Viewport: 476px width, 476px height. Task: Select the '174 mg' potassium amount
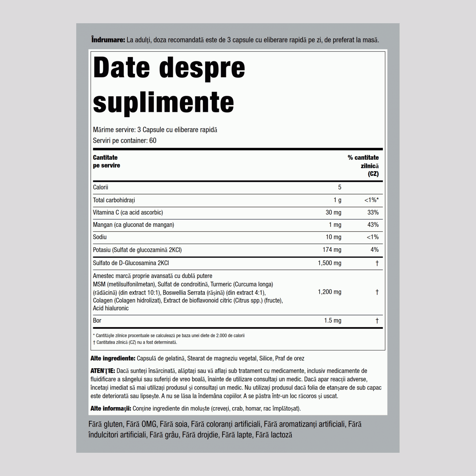332,250
